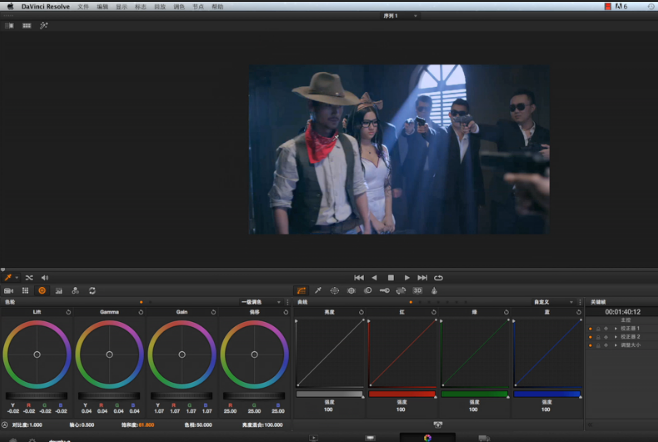Open the Tracker palette
This screenshot has width=658, height=442.
pos(351,290)
